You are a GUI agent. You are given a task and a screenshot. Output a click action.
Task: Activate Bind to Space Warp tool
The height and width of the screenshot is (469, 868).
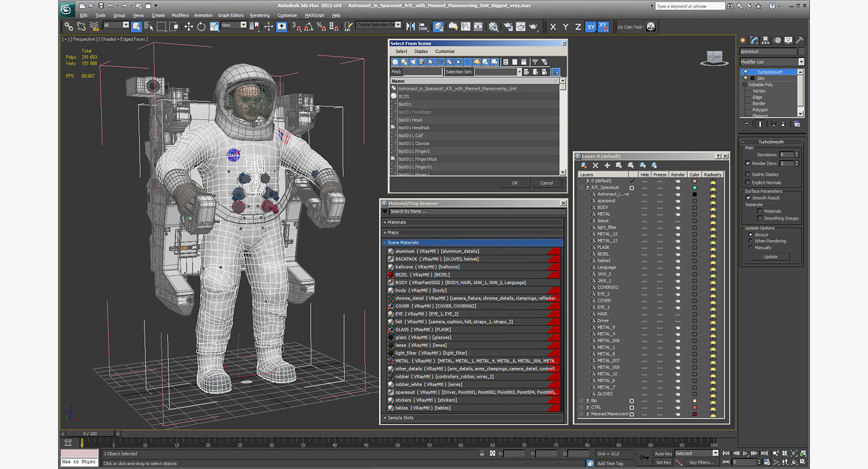coord(94,26)
